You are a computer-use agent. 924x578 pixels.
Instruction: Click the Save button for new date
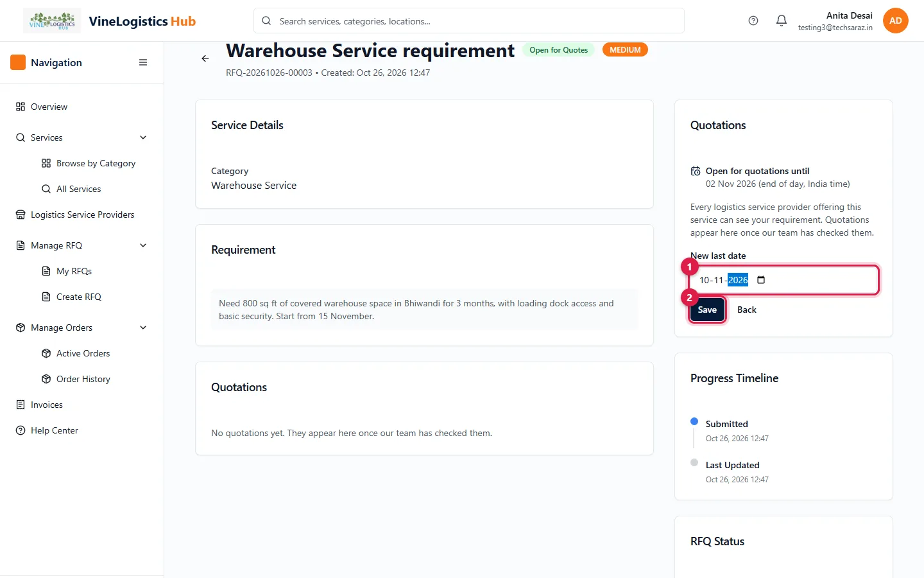pos(707,310)
